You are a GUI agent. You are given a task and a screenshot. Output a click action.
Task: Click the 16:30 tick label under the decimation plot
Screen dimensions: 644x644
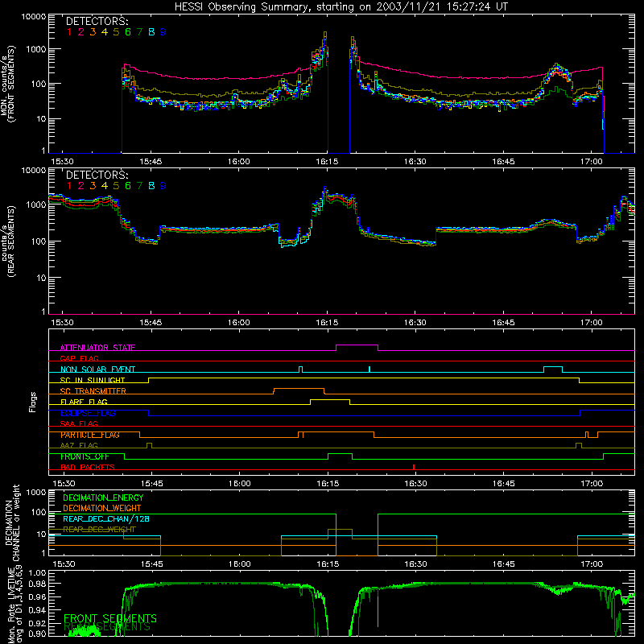coord(415,564)
